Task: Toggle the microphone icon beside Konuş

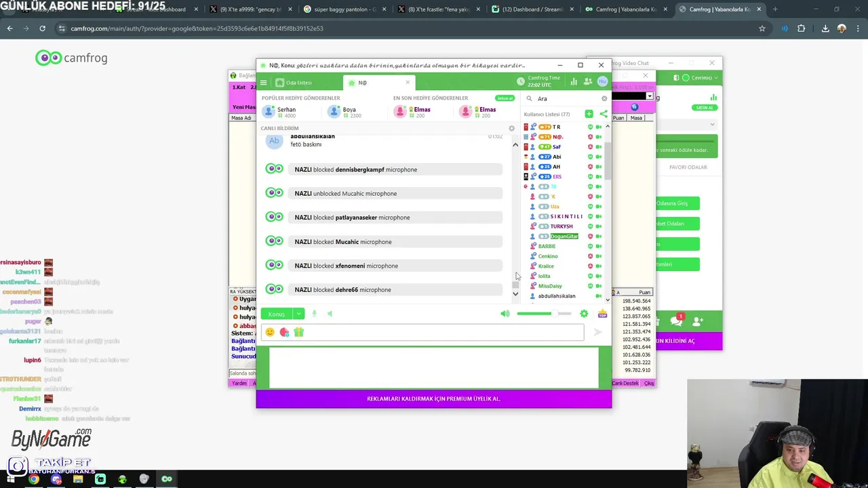Action: pyautogui.click(x=314, y=314)
